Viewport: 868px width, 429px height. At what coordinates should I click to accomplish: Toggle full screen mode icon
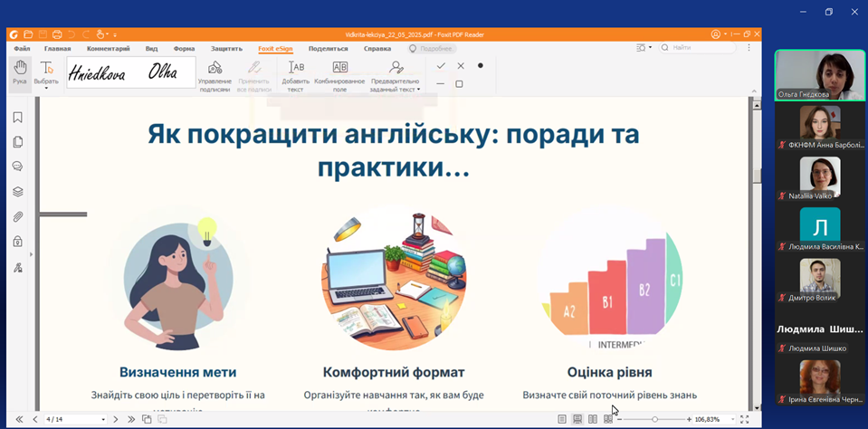(x=745, y=420)
